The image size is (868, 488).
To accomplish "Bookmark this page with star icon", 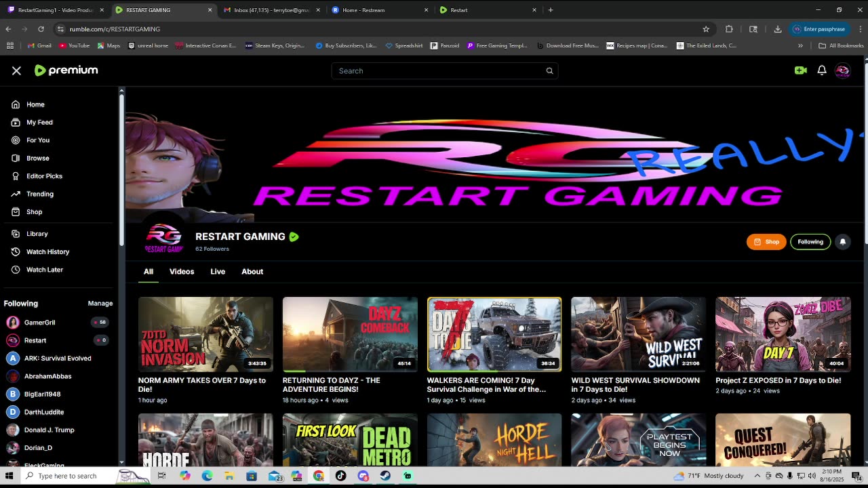I will (706, 29).
